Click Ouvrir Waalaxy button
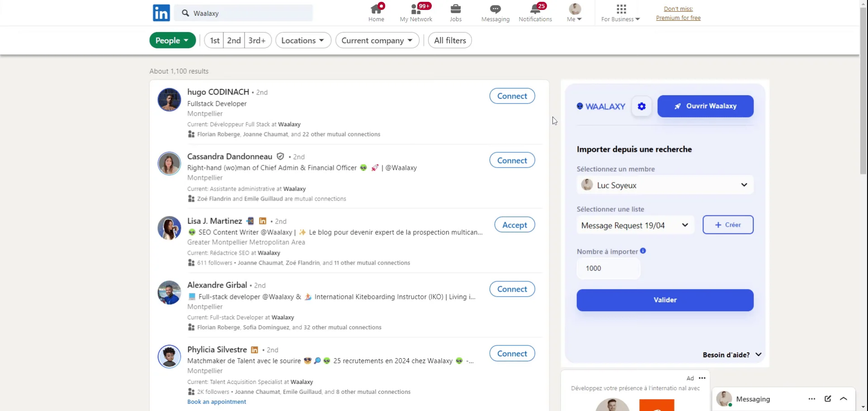This screenshot has width=868, height=411. click(705, 106)
